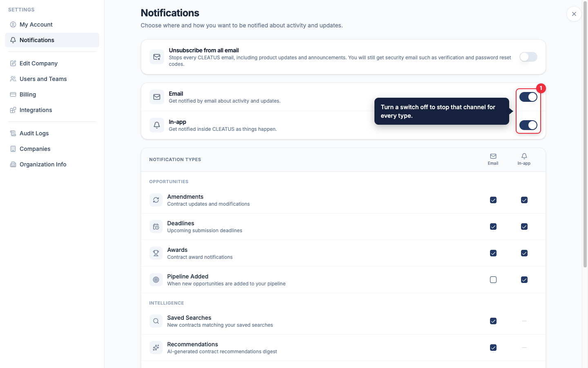Uncheck Awards in-app checkbox
Image resolution: width=588 pixels, height=368 pixels.
524,253
